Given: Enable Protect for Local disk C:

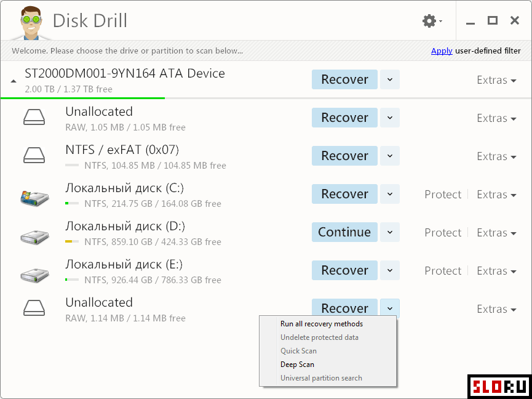Looking at the screenshot, I should coord(443,194).
